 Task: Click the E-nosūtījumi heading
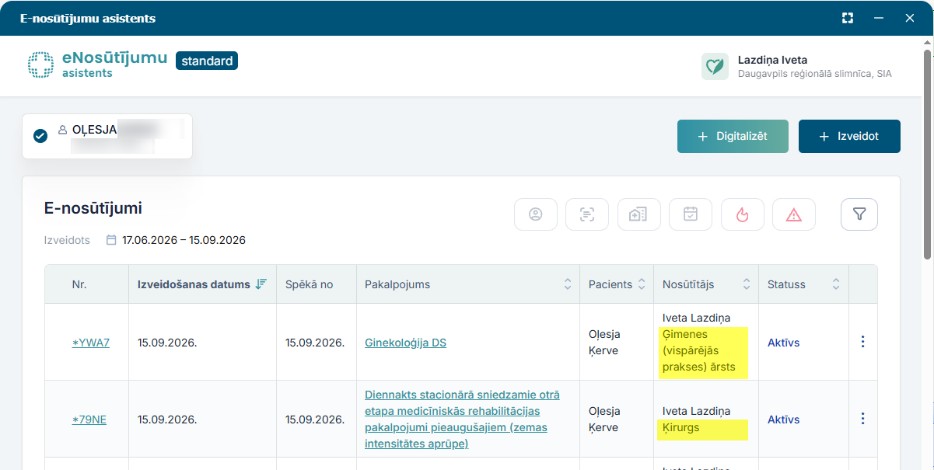[93, 208]
